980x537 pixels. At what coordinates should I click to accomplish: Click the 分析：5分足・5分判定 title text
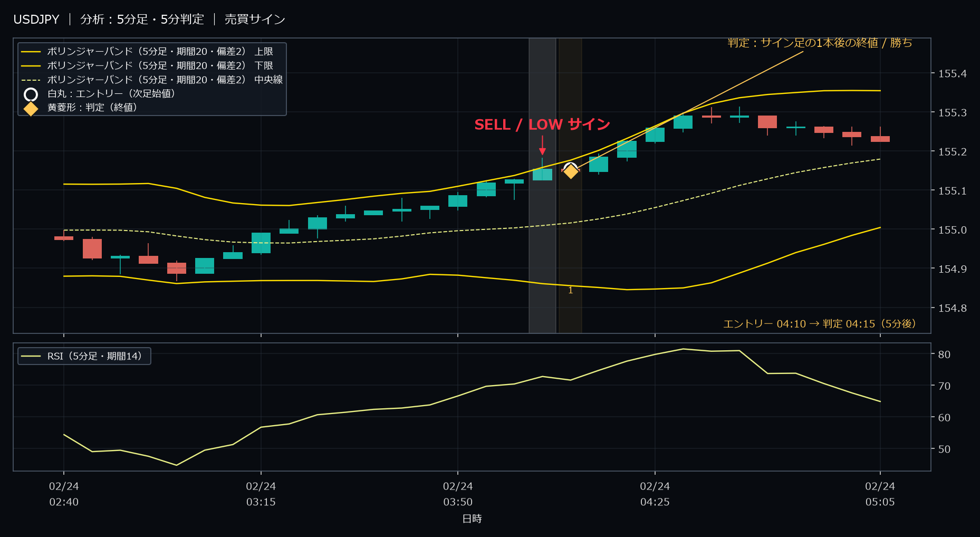(x=142, y=20)
